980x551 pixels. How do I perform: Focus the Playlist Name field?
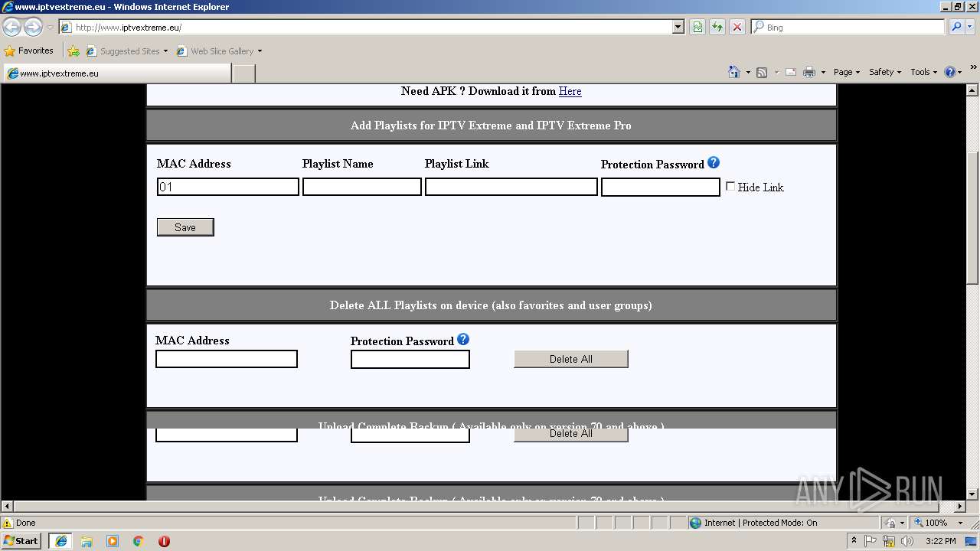[362, 187]
